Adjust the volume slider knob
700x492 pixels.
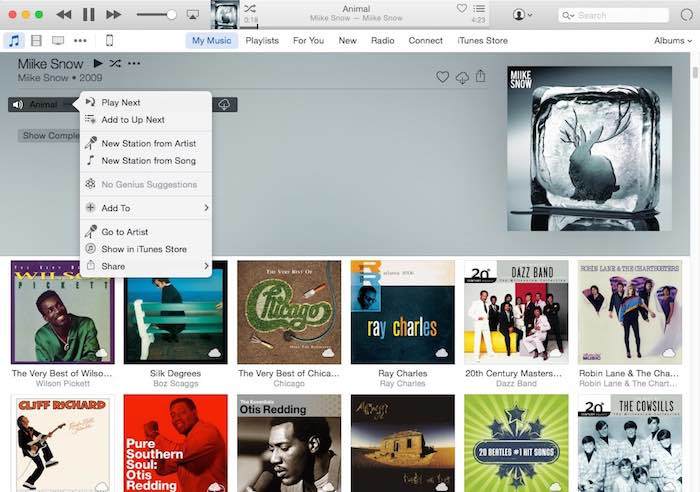pos(171,15)
